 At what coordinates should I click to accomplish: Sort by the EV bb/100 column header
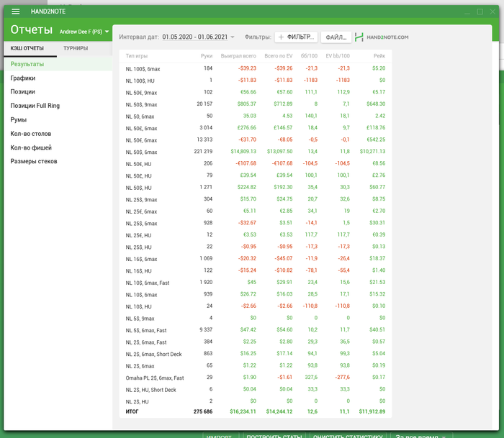(x=338, y=56)
